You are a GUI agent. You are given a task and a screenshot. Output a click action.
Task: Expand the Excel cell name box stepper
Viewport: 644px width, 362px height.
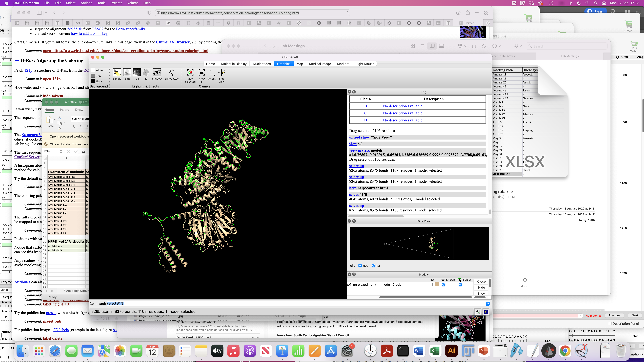click(61, 151)
